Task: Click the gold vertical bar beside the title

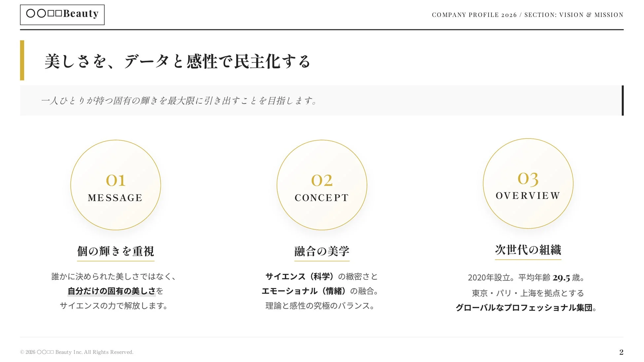Action: [x=22, y=60]
